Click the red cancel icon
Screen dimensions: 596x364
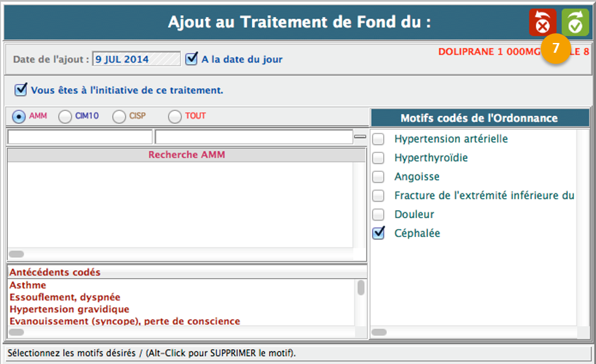click(542, 22)
